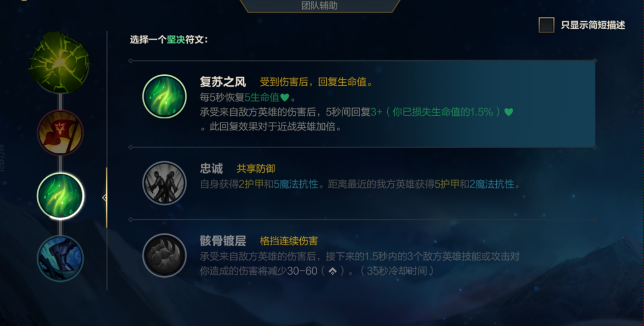
Task: Choose the 忠诚 two-figures rune icon
Action: pos(164,183)
